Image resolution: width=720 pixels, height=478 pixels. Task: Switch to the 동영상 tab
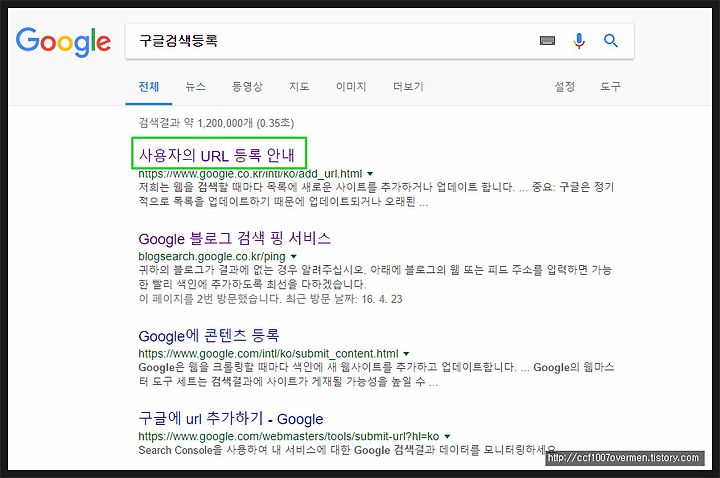coord(247,86)
